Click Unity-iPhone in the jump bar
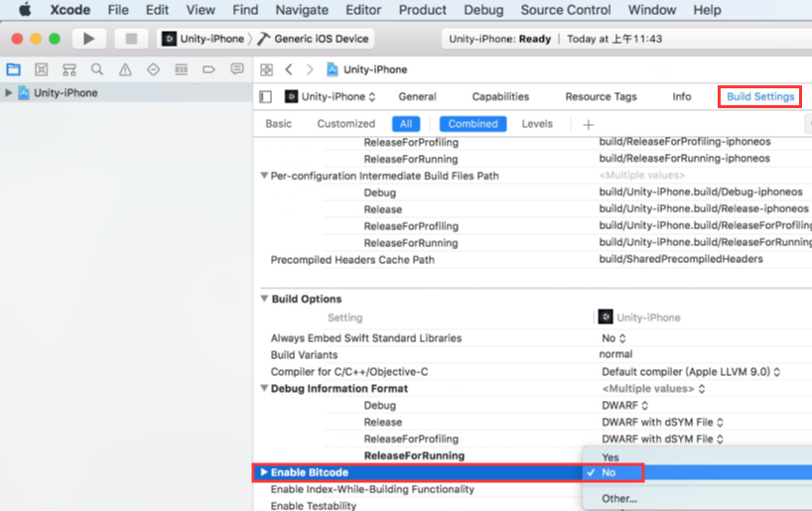Screen dimensions: 812x511 point(375,69)
